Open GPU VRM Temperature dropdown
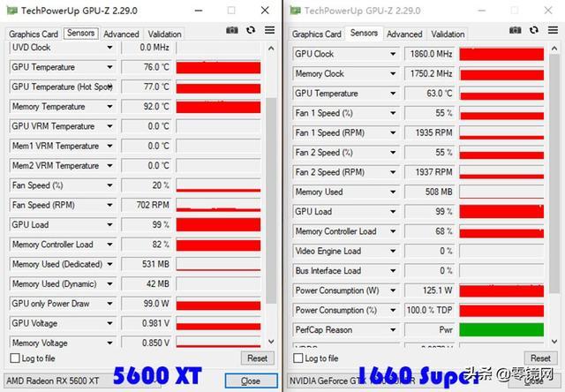The height and width of the screenshot is (392, 565). [x=109, y=126]
